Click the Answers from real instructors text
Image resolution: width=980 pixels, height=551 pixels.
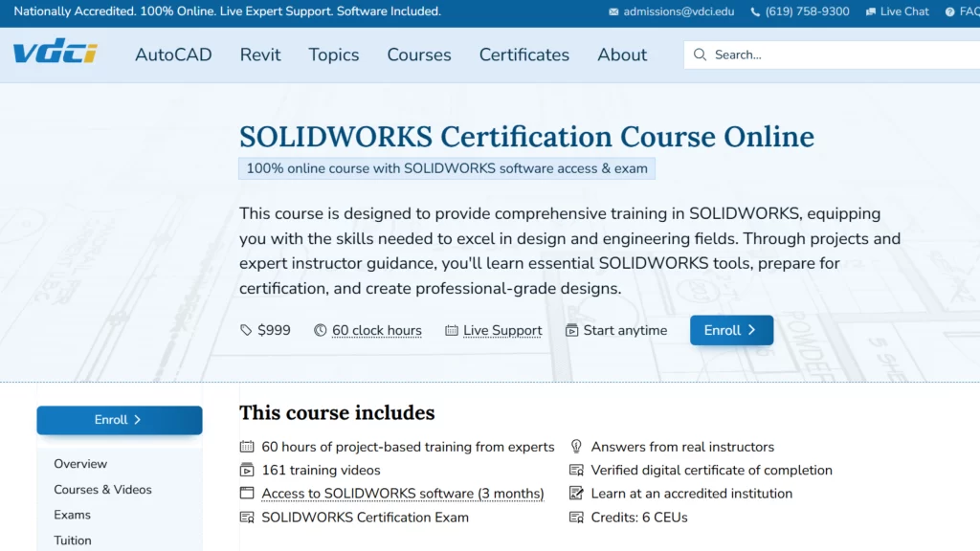(682, 447)
